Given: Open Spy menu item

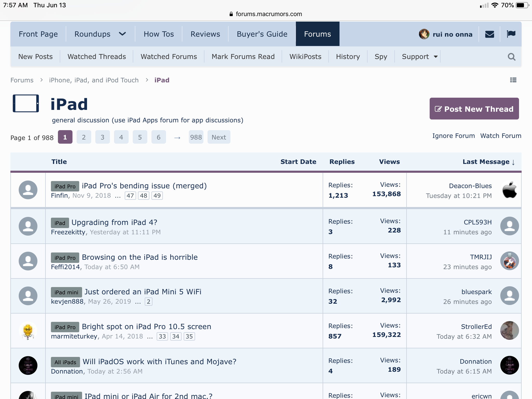Looking at the screenshot, I should [381, 57].
